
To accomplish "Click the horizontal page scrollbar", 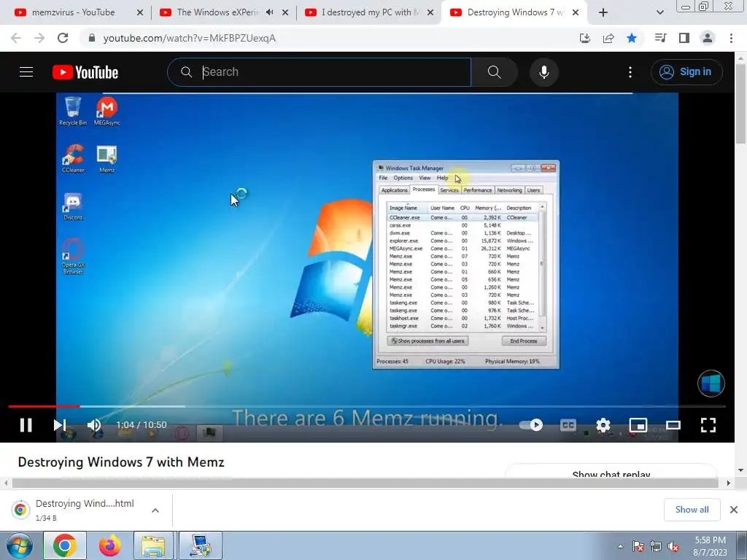I will 366,483.
